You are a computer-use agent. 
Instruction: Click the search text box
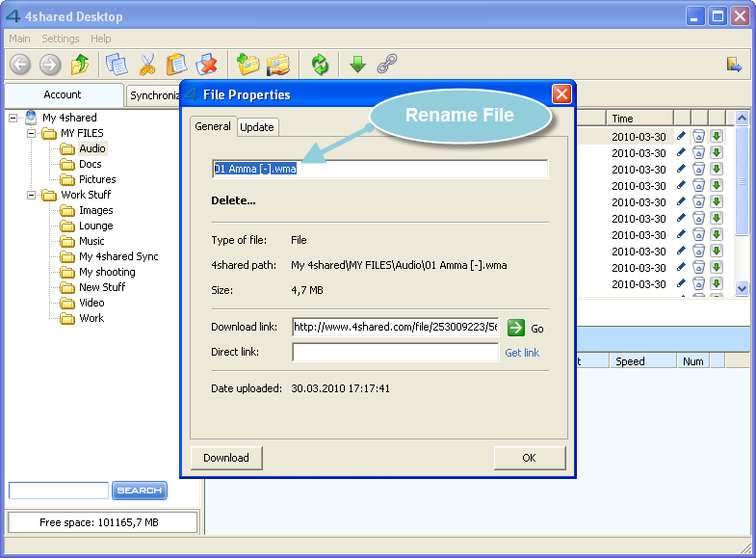[59, 491]
